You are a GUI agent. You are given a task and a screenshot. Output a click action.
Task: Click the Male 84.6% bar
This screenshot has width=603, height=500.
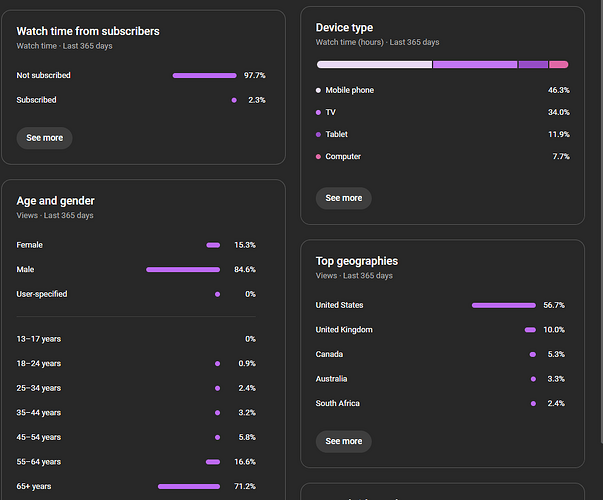pyautogui.click(x=183, y=270)
